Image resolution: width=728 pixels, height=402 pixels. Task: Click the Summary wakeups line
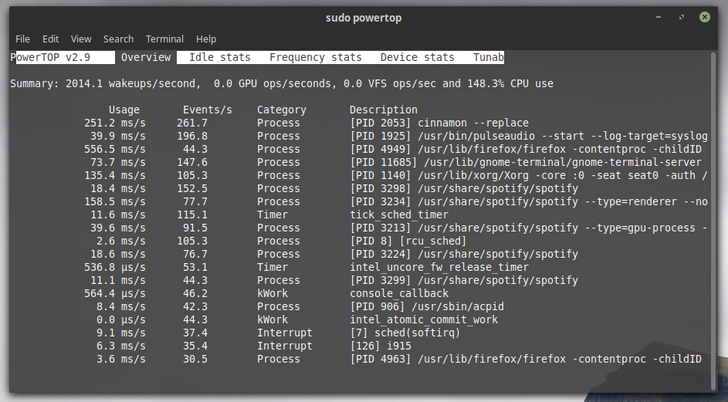[x=281, y=84]
